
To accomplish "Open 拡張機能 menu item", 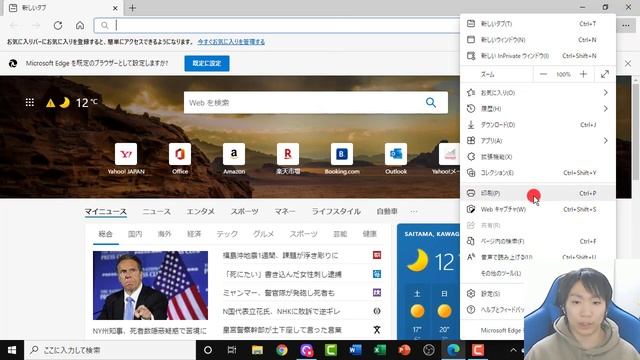I will click(538, 157).
